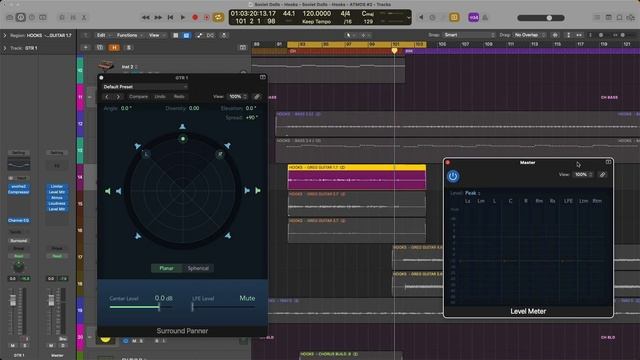Click the yellow Replace mode button
Viewport: 640px width, 360px height.
click(x=454, y=18)
